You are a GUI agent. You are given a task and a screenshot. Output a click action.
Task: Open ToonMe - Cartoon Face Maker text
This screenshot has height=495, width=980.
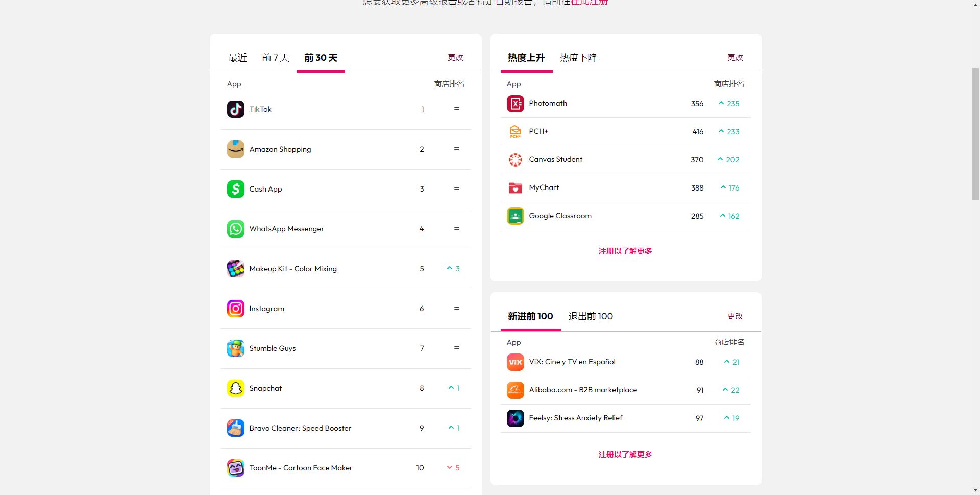coord(301,468)
